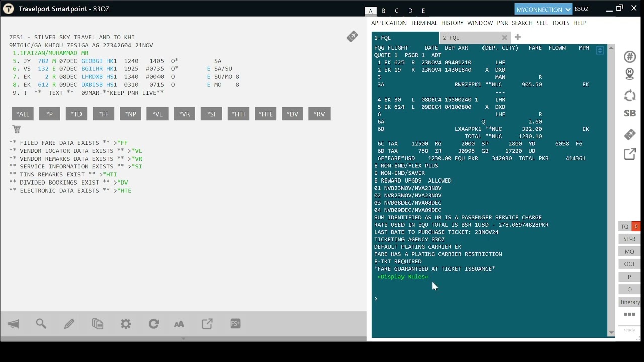Click the FS+ flex shopping icon
This screenshot has height=362, width=644.
point(235,324)
